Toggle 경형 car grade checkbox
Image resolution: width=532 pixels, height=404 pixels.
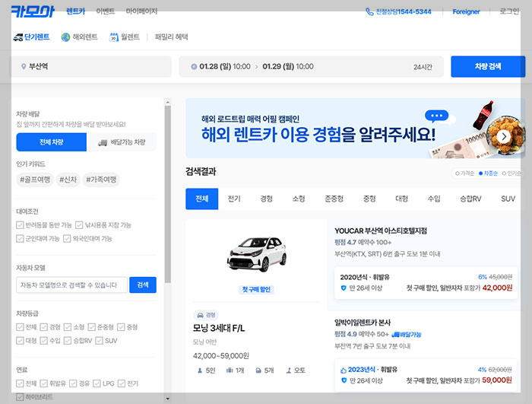44,327
